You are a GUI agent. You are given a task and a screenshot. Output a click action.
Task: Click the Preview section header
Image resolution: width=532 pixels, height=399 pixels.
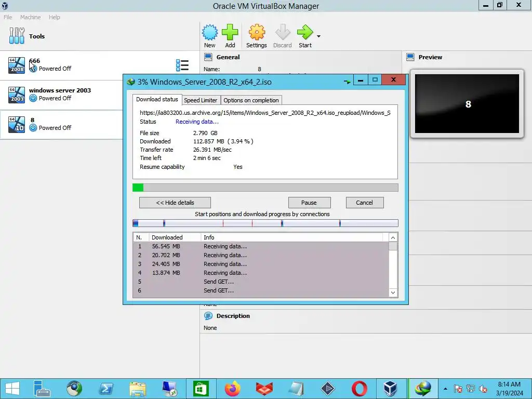point(430,57)
